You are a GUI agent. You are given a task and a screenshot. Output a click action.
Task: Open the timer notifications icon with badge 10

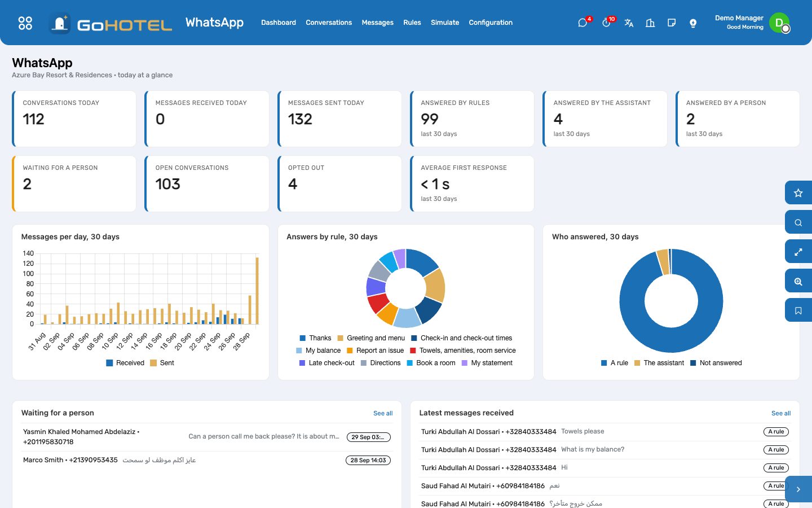coord(606,23)
